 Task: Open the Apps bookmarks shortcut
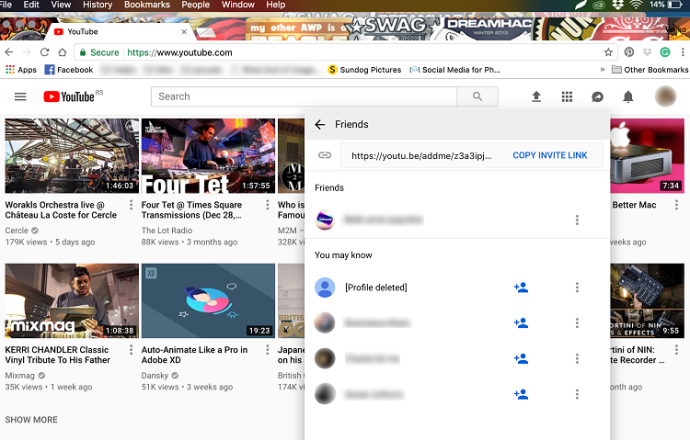(21, 70)
